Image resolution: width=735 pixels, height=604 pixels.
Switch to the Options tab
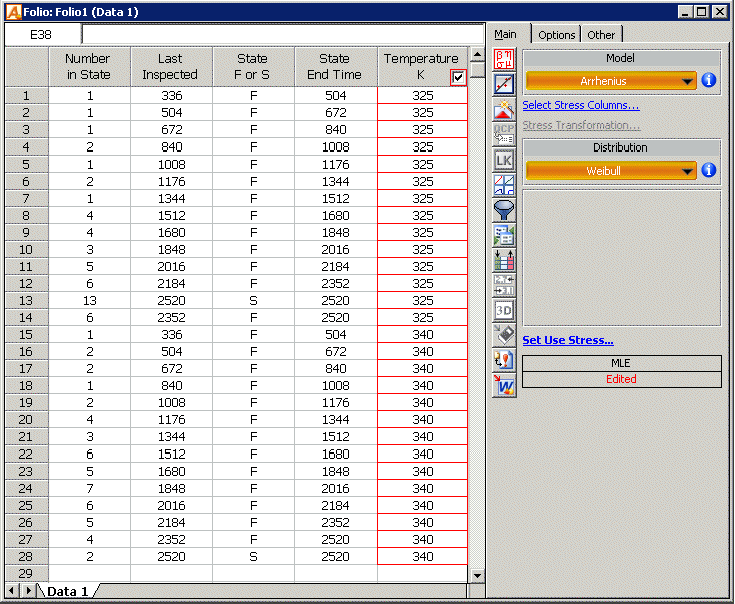tap(557, 35)
